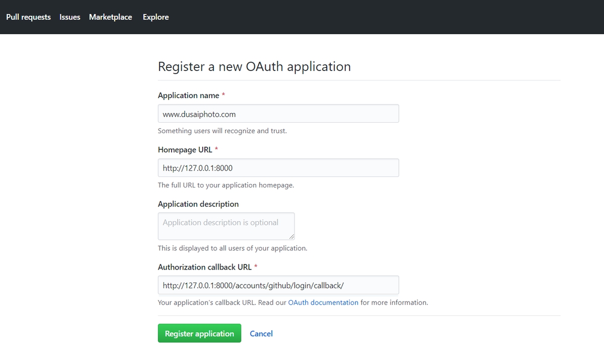The height and width of the screenshot is (364, 604).
Task: Open the Marketplace nav link
Action: [111, 17]
